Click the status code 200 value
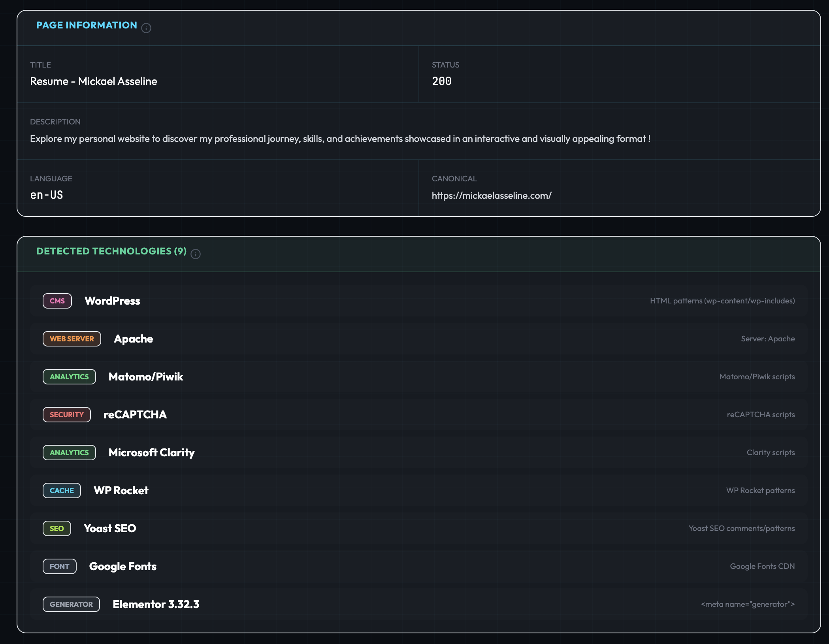This screenshot has width=829, height=644. (442, 81)
